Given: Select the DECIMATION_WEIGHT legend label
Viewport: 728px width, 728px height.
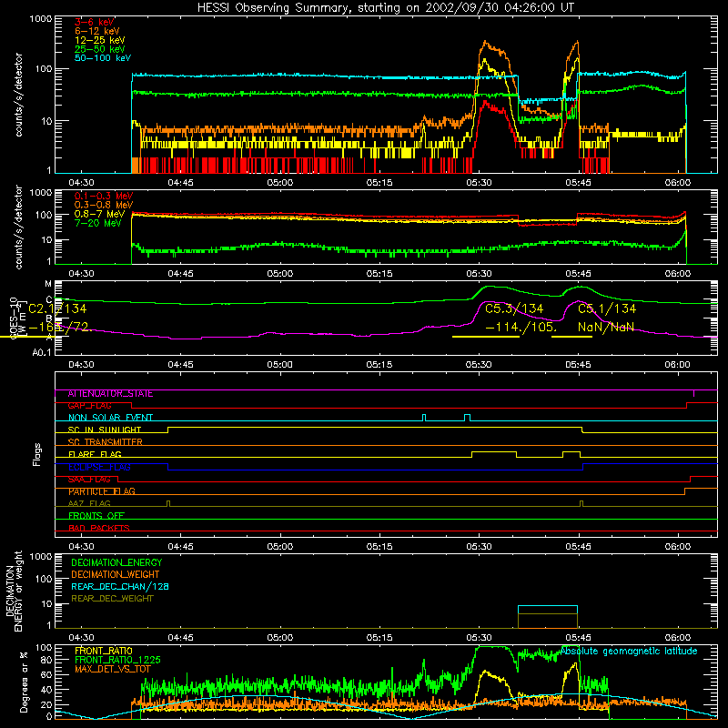Looking at the screenshot, I should pos(116,574).
